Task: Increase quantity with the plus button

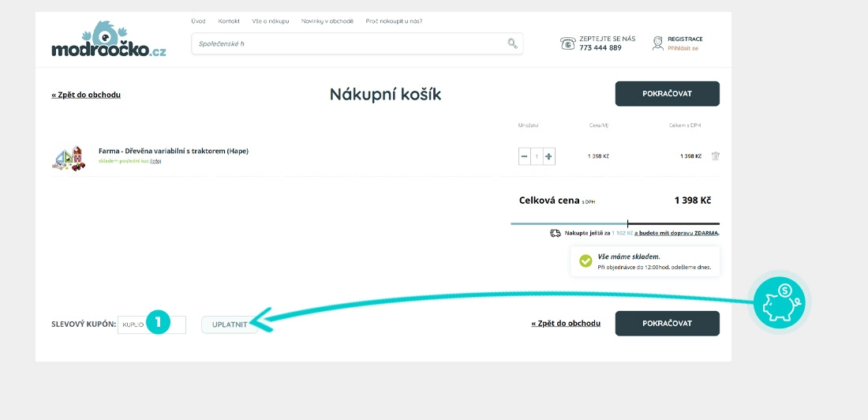Action: tap(549, 156)
